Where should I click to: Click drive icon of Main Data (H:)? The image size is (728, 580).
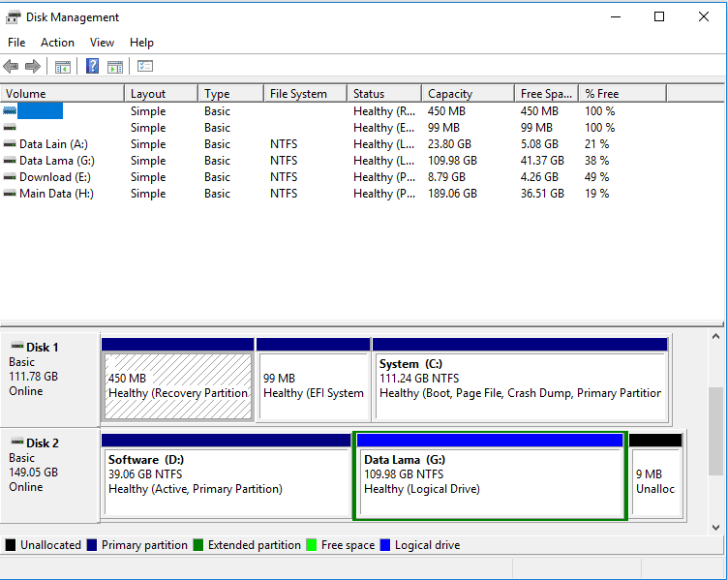coord(10,194)
